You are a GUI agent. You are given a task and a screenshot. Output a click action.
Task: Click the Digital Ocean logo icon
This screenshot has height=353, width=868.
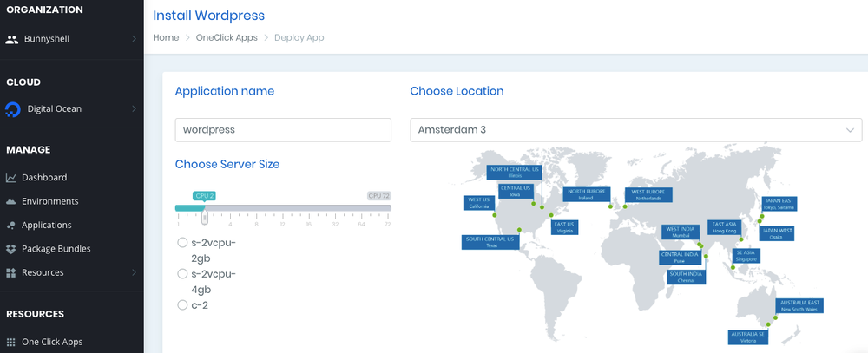[x=13, y=109]
